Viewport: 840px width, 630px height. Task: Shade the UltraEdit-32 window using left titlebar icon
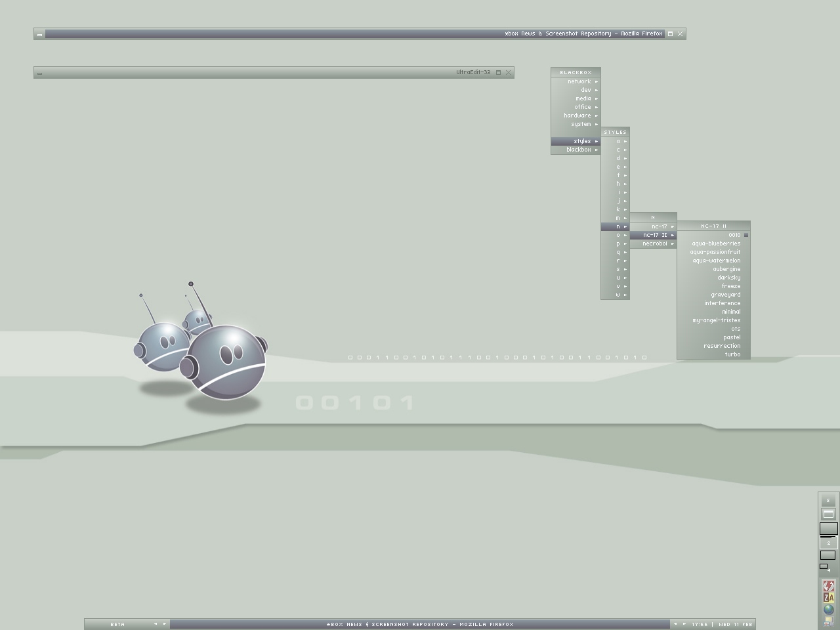(39, 73)
